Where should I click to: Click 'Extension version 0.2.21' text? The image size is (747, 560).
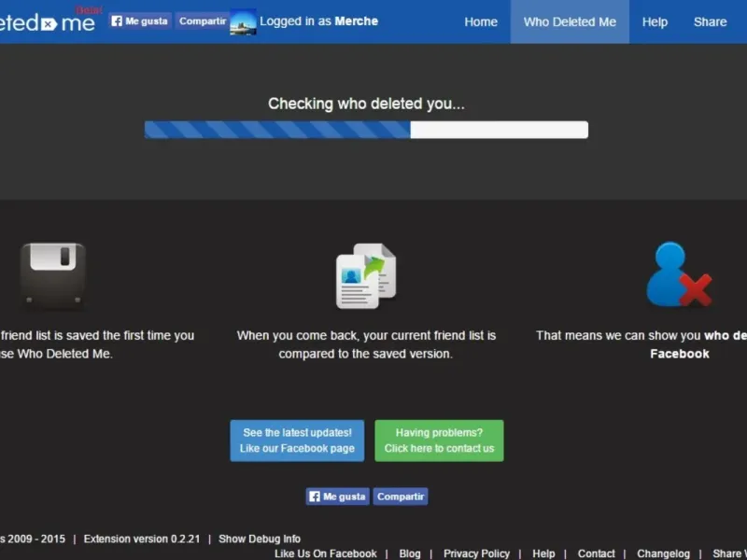(x=142, y=539)
